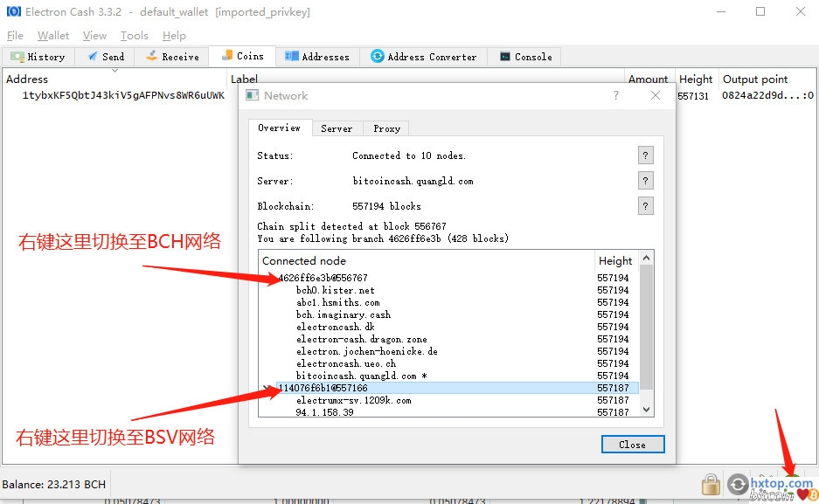Click the Close button in Network dialog
The width and height of the screenshot is (819, 504).
tap(632, 445)
